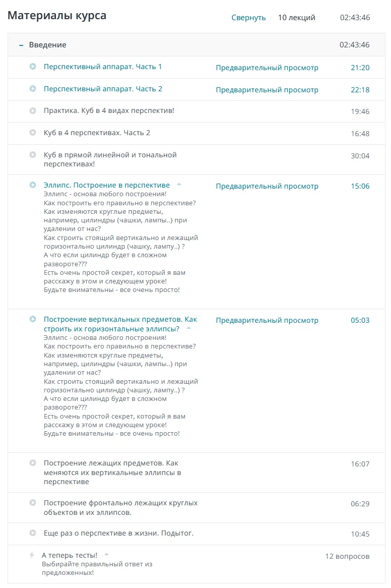
Task: Open Предварительный просмотр for the 21:20 lecture
Action: pyautogui.click(x=267, y=68)
